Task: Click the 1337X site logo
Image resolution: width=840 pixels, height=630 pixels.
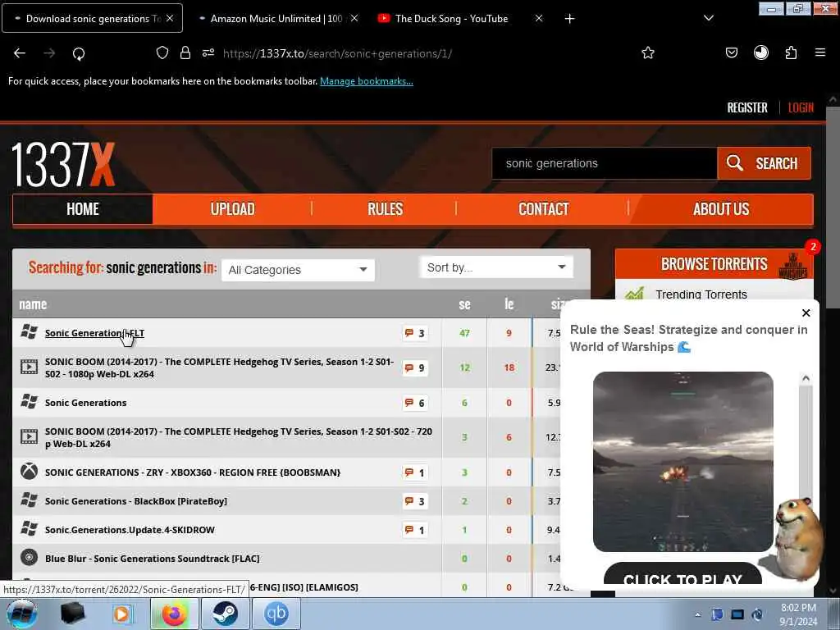Action: tap(63, 164)
